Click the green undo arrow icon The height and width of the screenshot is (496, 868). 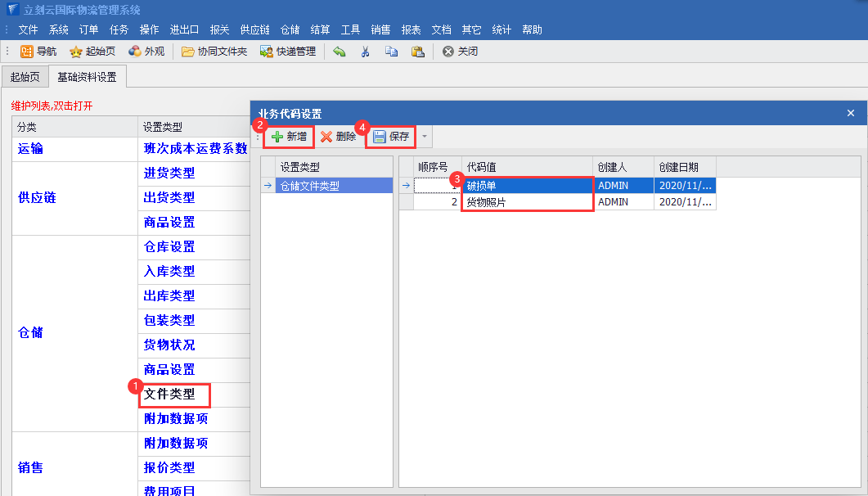(340, 52)
